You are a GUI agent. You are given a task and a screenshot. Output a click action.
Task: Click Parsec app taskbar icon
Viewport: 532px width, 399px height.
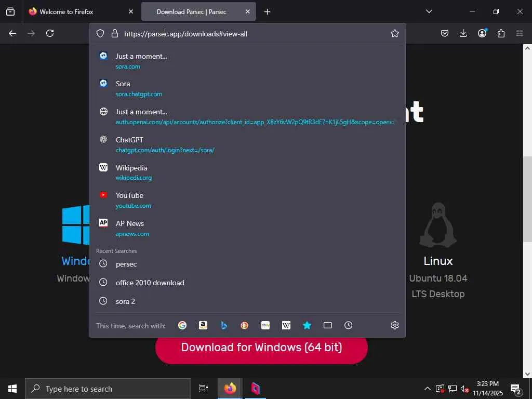[256, 389]
